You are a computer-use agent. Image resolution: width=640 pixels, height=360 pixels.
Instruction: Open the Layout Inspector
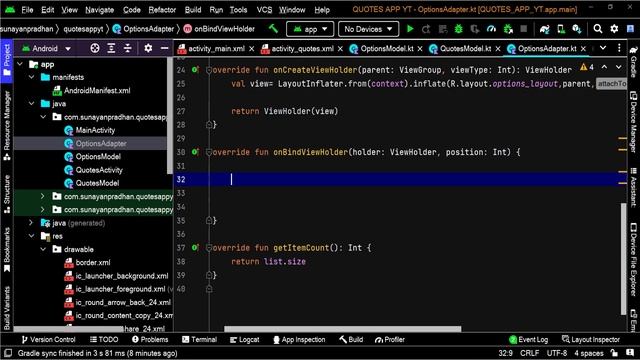point(591,340)
